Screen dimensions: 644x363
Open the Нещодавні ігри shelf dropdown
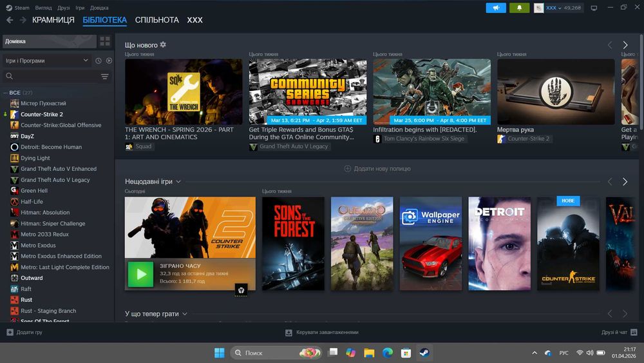click(178, 182)
